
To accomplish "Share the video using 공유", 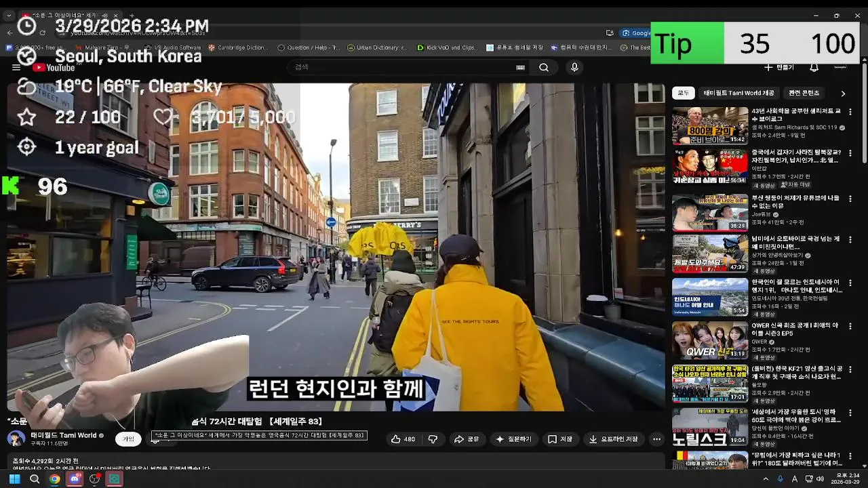I will pyautogui.click(x=467, y=439).
